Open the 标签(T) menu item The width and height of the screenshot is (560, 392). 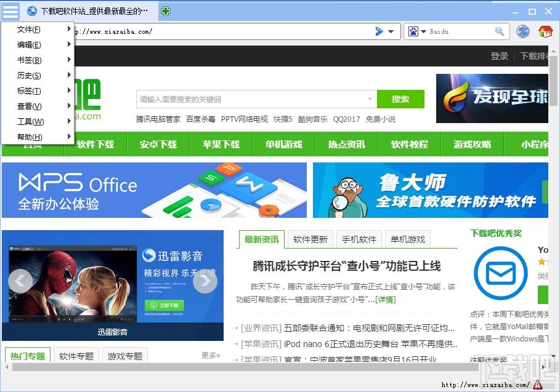coord(38,90)
